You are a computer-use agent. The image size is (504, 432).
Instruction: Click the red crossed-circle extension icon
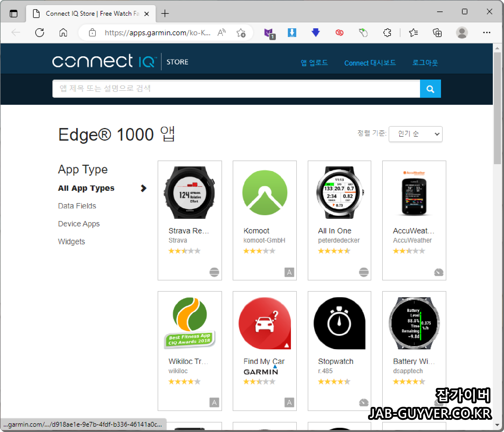pyautogui.click(x=339, y=33)
